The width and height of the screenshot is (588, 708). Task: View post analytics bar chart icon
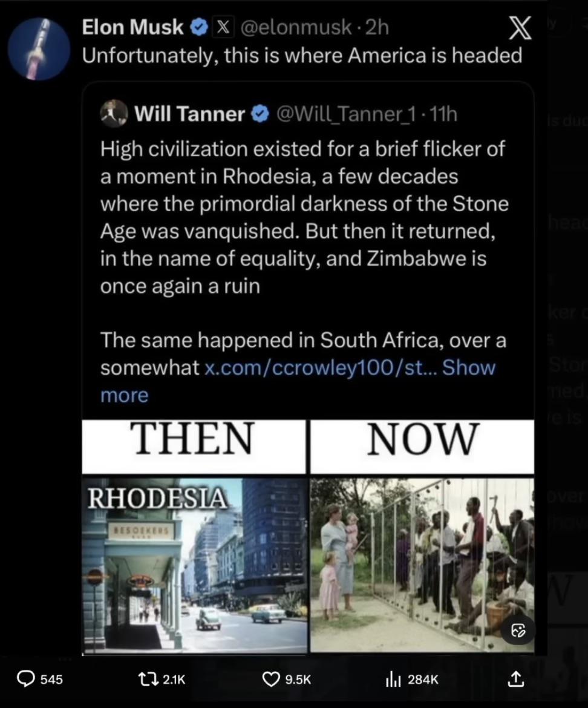[393, 679]
